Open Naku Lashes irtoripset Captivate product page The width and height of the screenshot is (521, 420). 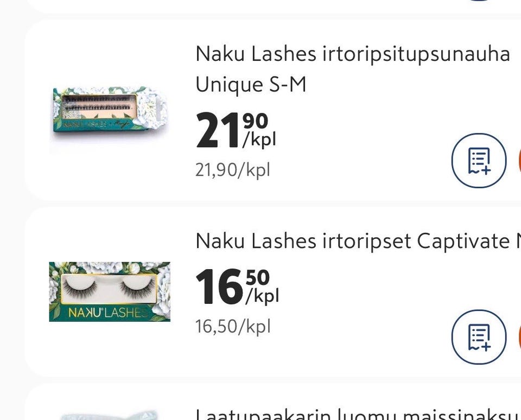click(358, 241)
